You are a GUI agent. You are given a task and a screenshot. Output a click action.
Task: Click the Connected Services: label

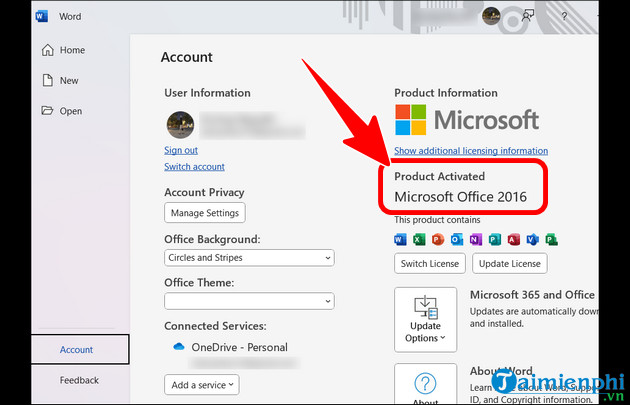click(x=215, y=326)
